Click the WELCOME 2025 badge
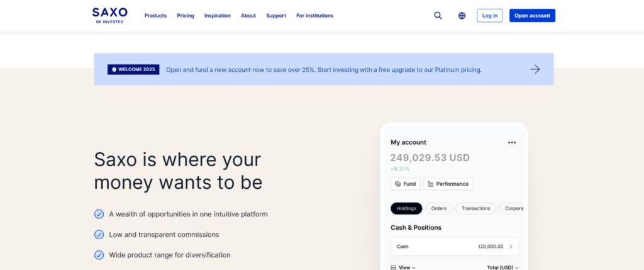The image size is (644, 270). pos(133,69)
